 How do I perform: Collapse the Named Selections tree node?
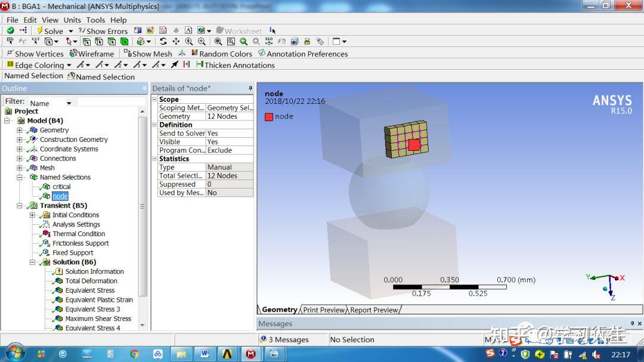(19, 177)
